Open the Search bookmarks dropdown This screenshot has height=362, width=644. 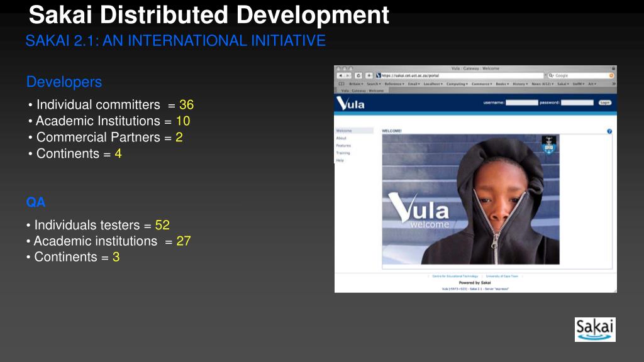pyautogui.click(x=374, y=84)
